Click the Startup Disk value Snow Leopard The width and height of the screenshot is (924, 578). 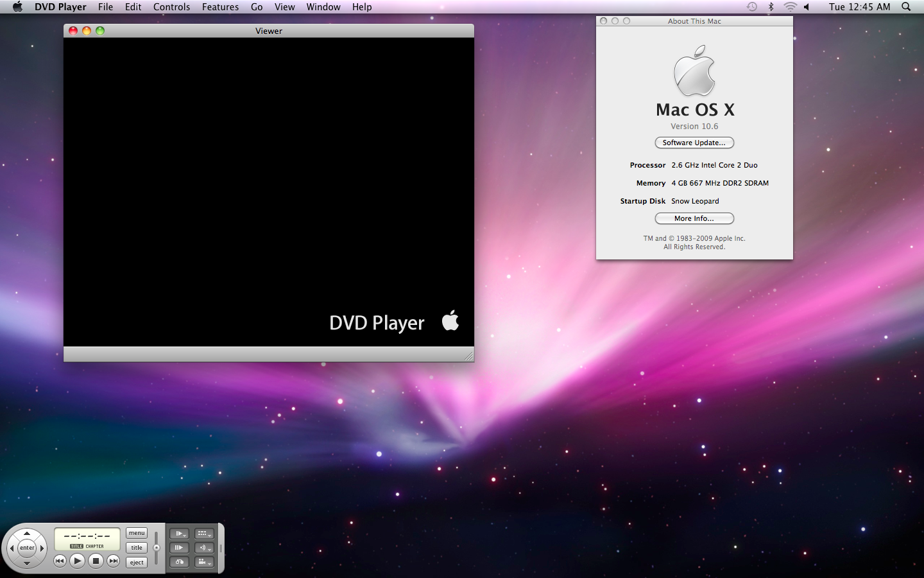[x=695, y=201]
